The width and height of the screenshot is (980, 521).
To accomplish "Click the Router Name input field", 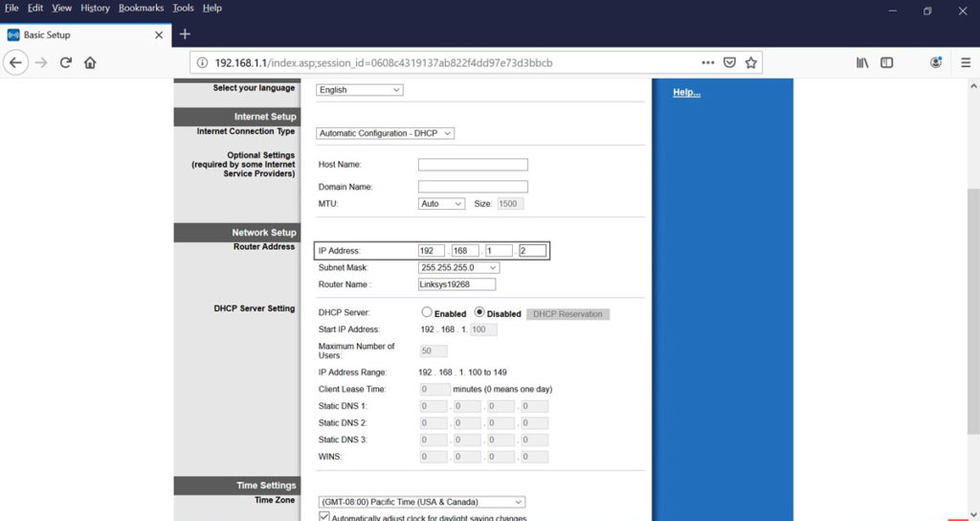I will point(457,284).
